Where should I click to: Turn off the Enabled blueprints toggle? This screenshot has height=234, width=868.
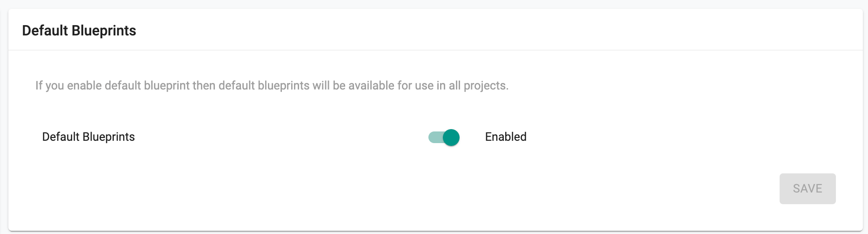[444, 138]
